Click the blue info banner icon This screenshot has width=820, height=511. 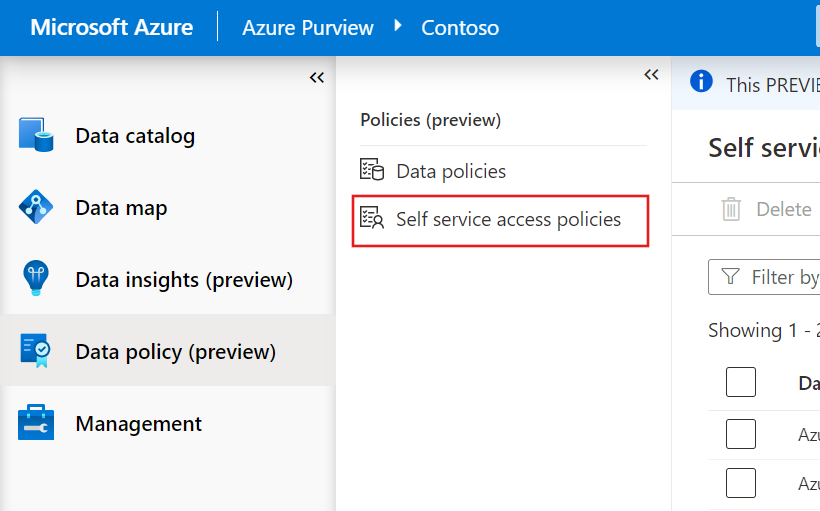coord(703,83)
